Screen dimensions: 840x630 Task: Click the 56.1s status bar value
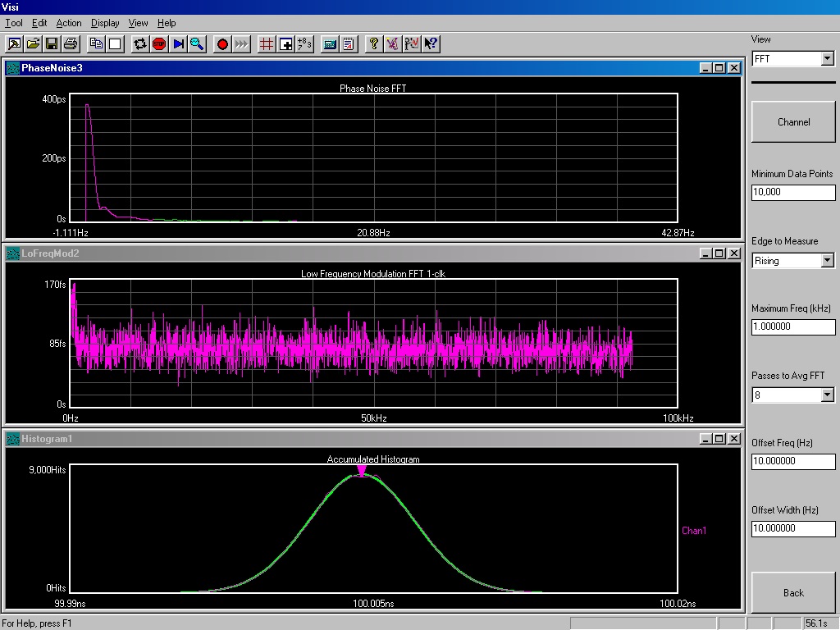816,623
